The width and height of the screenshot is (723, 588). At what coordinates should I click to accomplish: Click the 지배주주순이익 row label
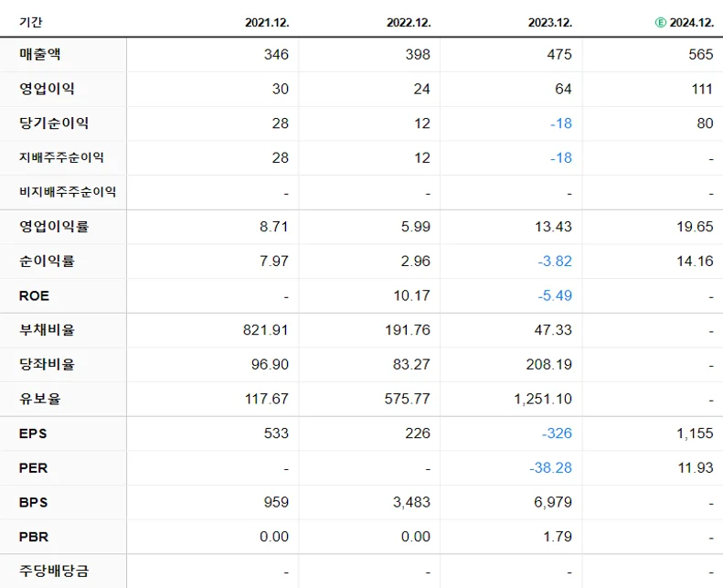pyautogui.click(x=61, y=157)
